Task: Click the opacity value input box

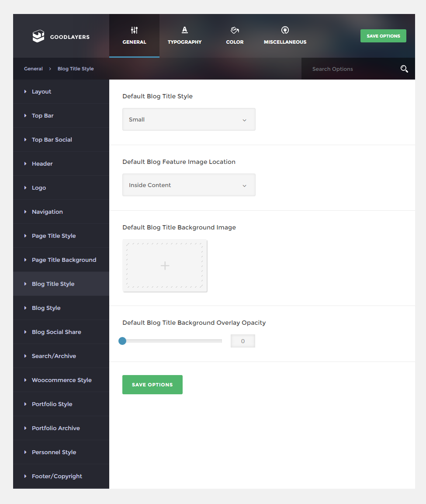Action: click(243, 341)
